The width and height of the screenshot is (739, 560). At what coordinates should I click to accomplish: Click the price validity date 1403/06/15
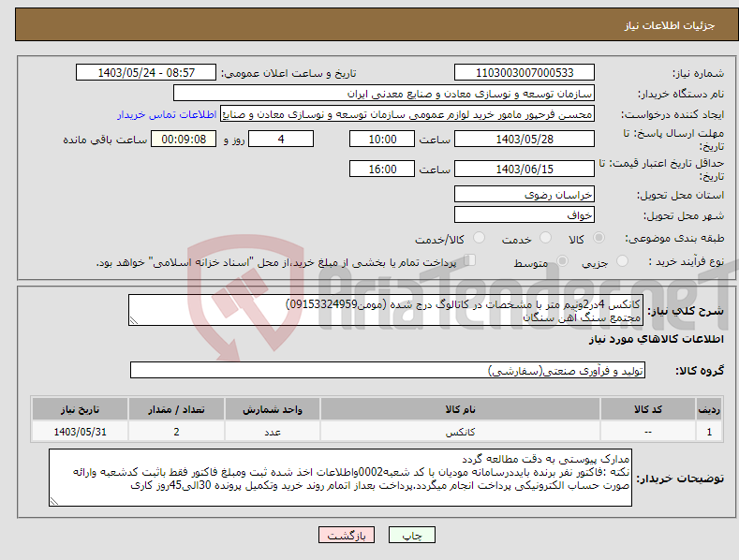point(525,169)
